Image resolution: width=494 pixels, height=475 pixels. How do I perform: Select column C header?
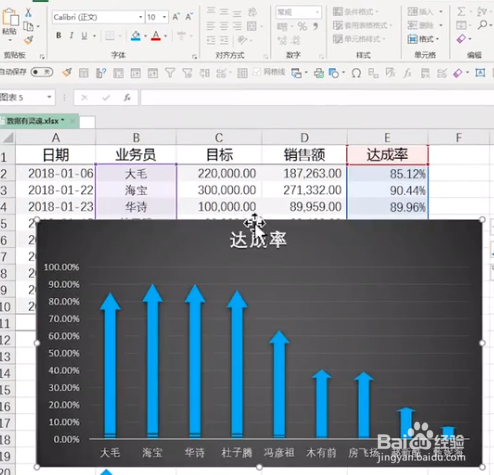219,137
